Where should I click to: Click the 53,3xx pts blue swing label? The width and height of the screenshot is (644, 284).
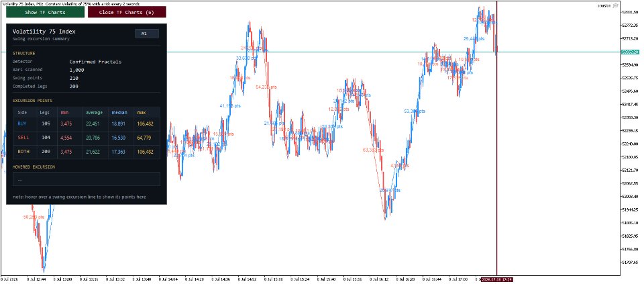point(415,111)
